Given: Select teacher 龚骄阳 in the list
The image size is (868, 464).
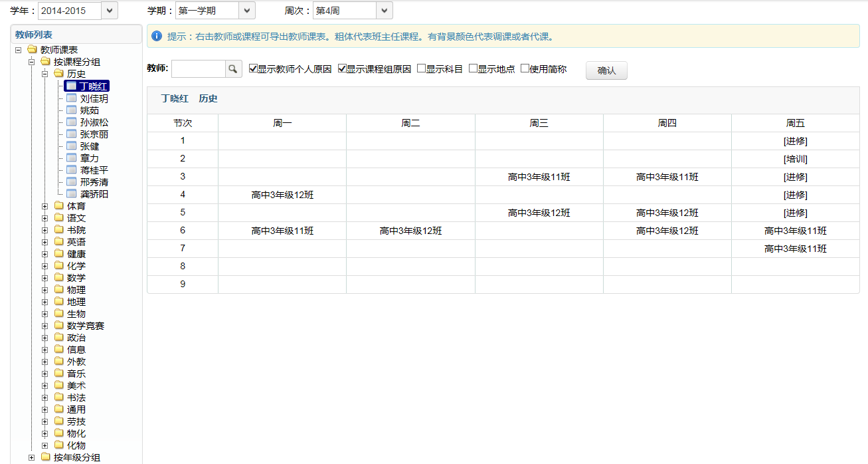Looking at the screenshot, I should 94,194.
